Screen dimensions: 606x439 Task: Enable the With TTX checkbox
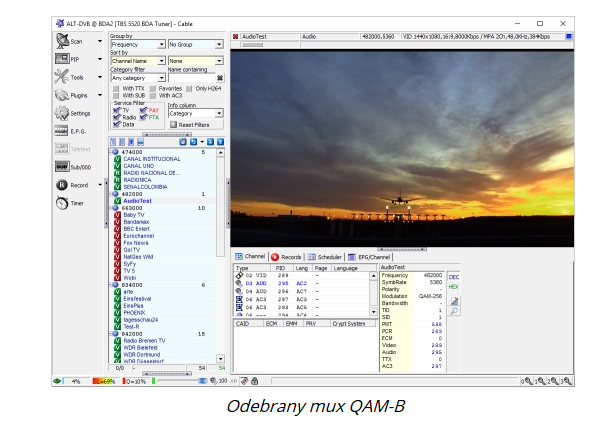click(x=116, y=88)
